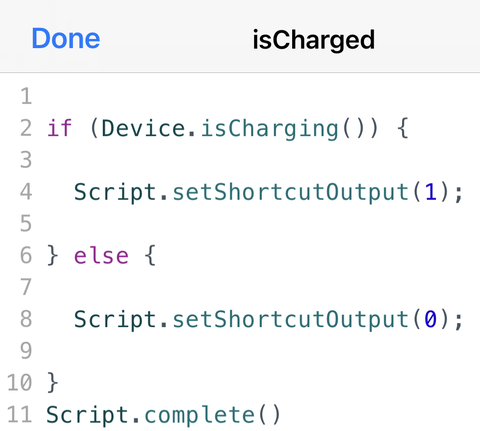Image resolution: width=480 pixels, height=431 pixels.
Task: Click the 'else' keyword on line 6
Action: point(101,256)
